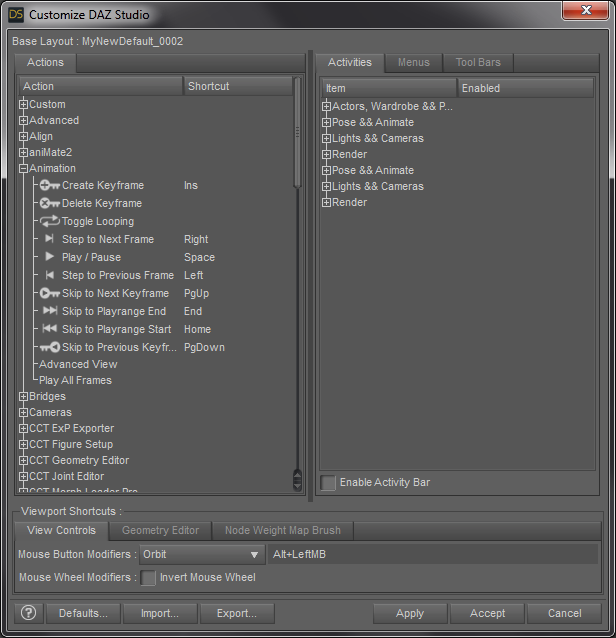
Task: Click the Toggle Looping arrows icon
Action: pos(50,221)
